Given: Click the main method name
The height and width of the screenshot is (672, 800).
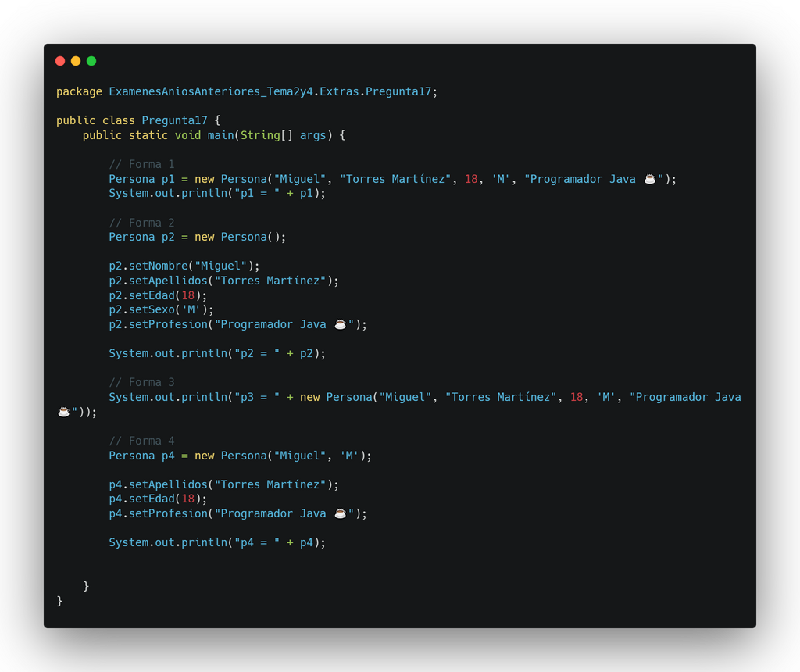Looking at the screenshot, I should click(x=220, y=135).
